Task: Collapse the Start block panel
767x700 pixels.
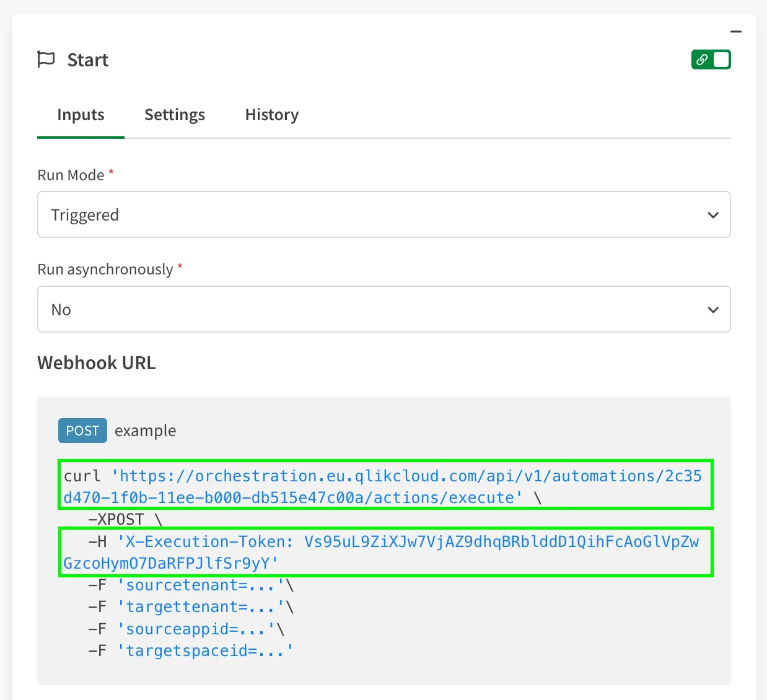Action: pos(736,31)
